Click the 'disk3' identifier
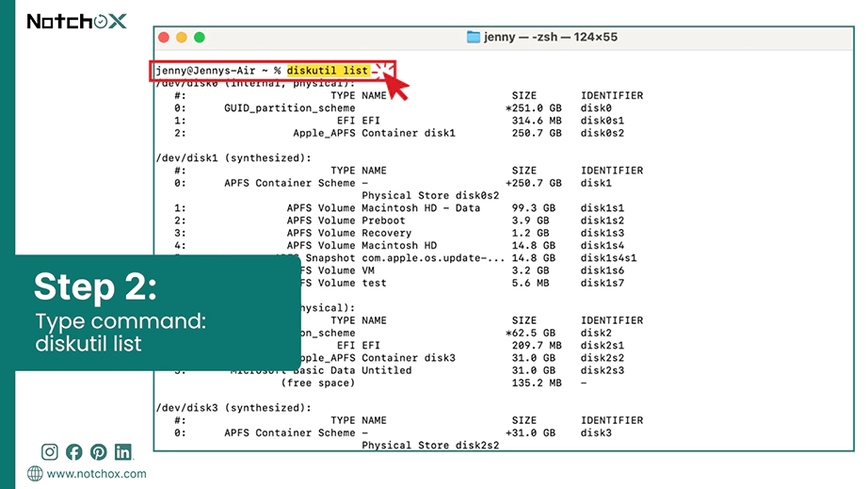 596,433
